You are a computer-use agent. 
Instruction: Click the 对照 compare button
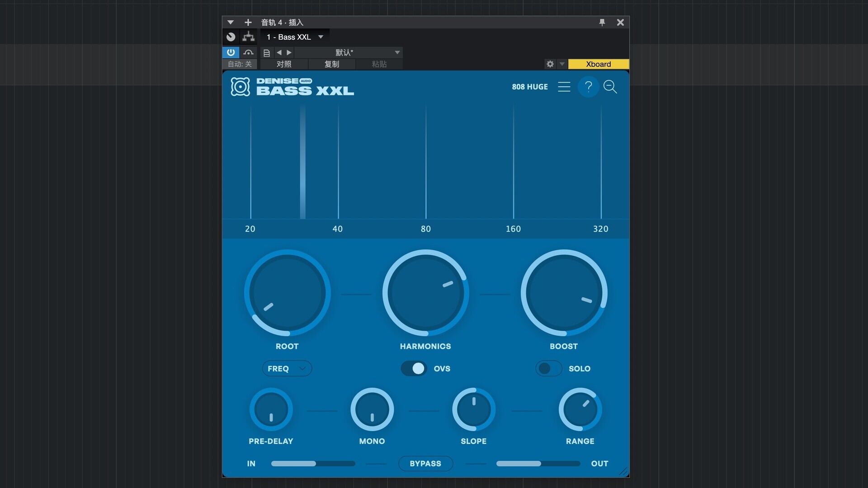click(x=284, y=64)
